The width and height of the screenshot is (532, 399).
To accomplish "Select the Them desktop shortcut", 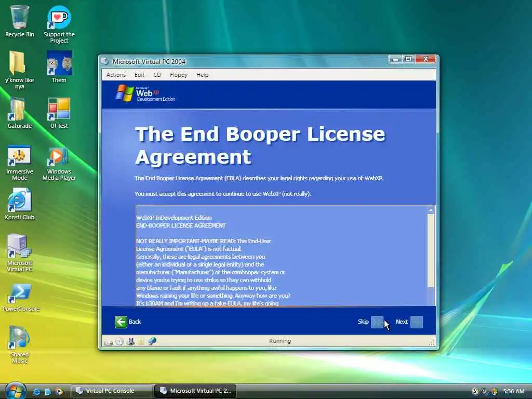I will click(59, 67).
